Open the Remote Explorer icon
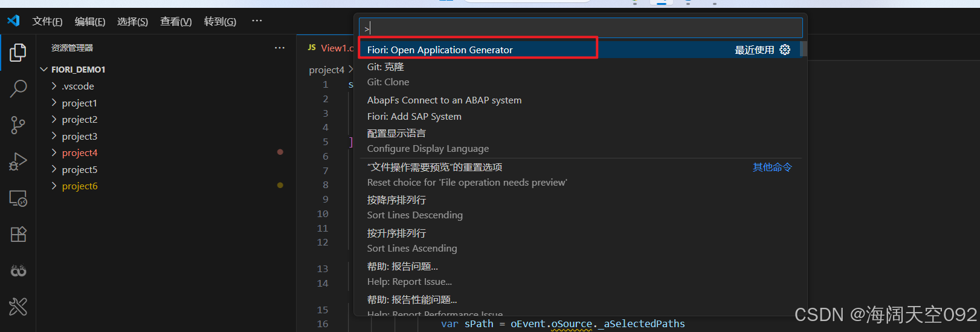Viewport: 980px width, 332px height. pos(18,198)
